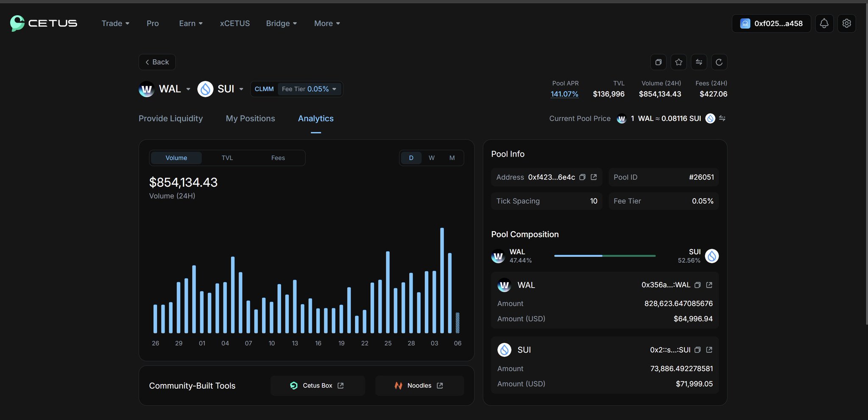
Task: Switch chart to monthly M interval
Action: 452,158
